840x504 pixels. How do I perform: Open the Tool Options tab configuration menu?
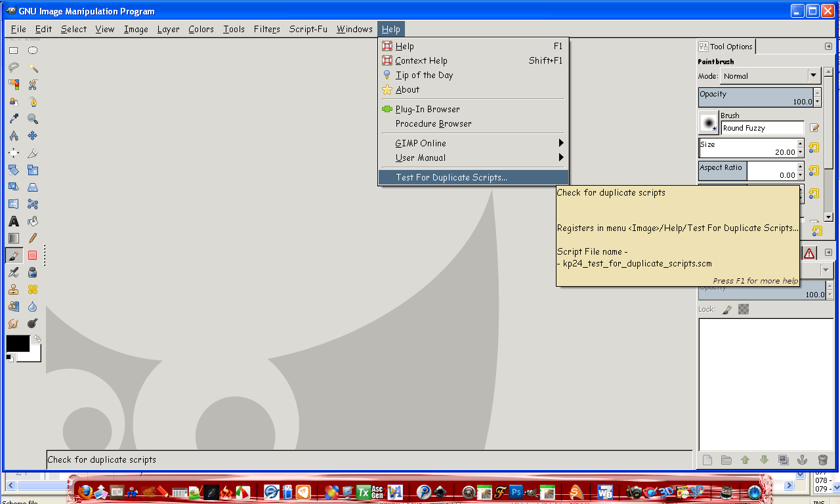(828, 47)
